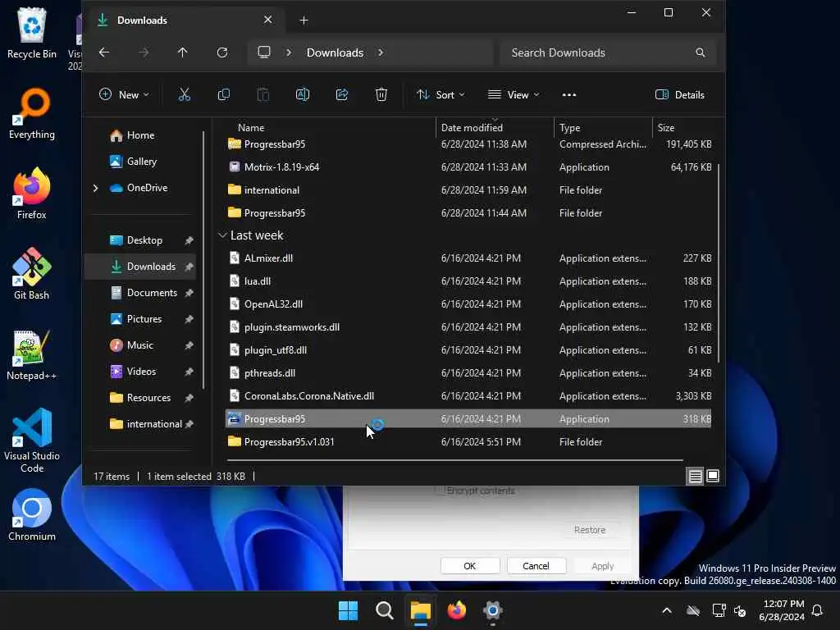Viewport: 840px width, 630px height.
Task: Open Notepad++ desktop shortcut
Action: (32, 355)
